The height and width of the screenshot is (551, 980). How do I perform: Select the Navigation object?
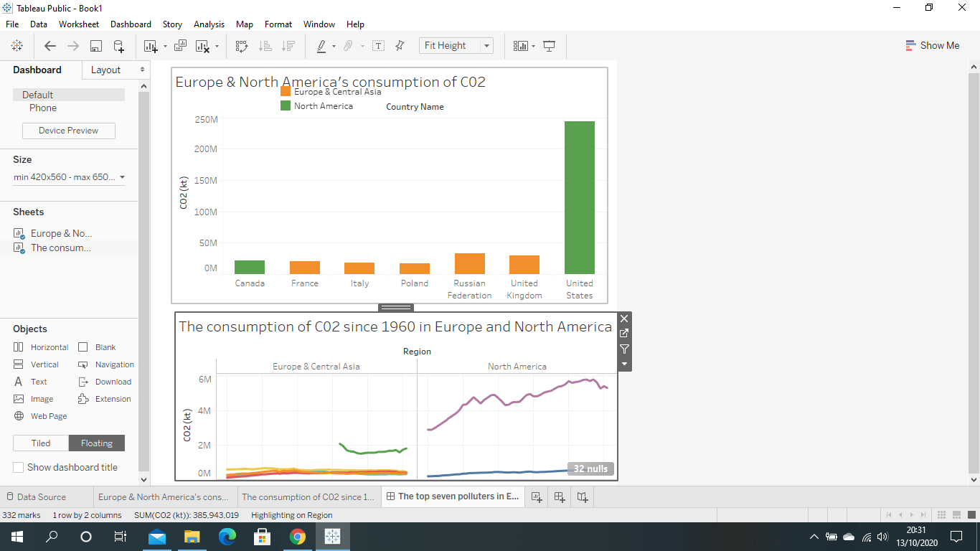[106, 364]
